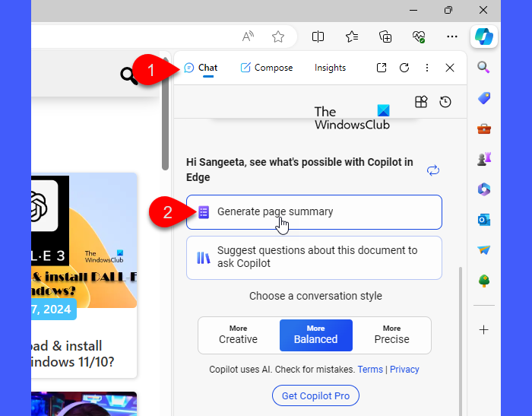Click Suggest questions about this document
The width and height of the screenshot is (532, 416).
(x=314, y=257)
